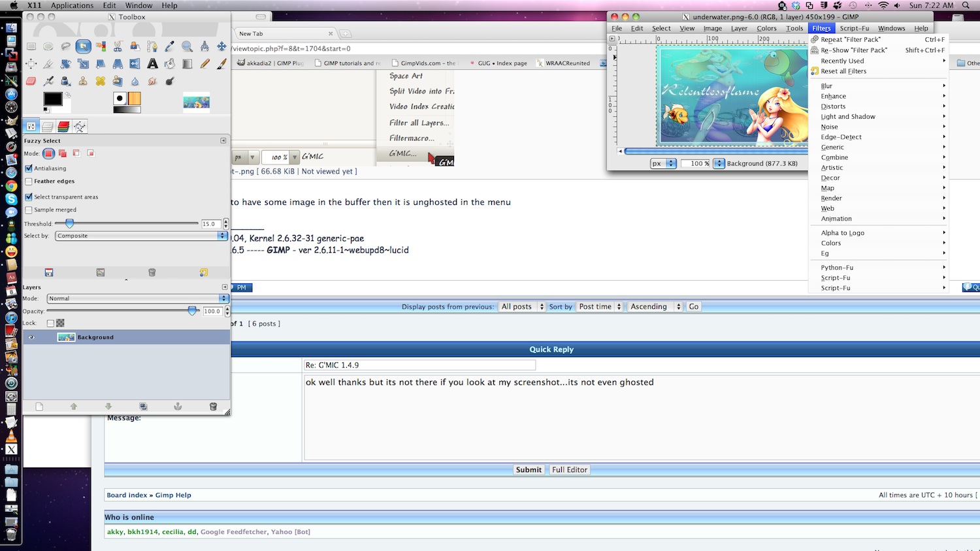Click the delete layer trash icon
Screen dimensions: 980x551
pos(213,406)
